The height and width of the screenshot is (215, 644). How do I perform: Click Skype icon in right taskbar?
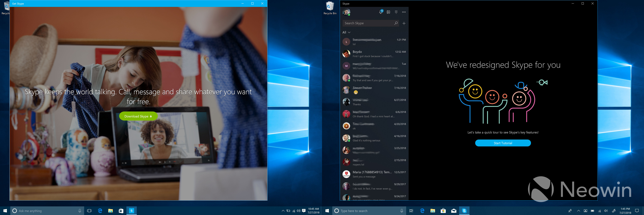click(464, 211)
